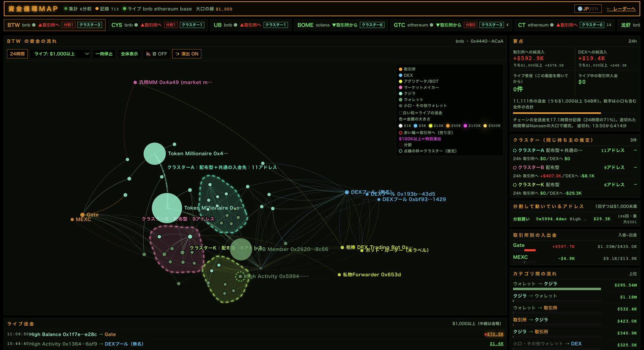Open the CT ethereum token tab
The image size is (644, 350).
565,25
